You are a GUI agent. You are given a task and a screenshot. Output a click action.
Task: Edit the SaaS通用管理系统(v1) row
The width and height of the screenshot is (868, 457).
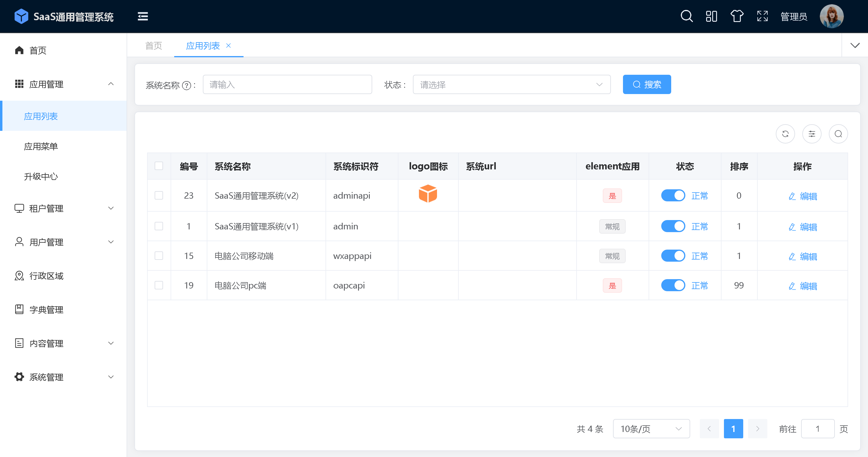coord(803,227)
